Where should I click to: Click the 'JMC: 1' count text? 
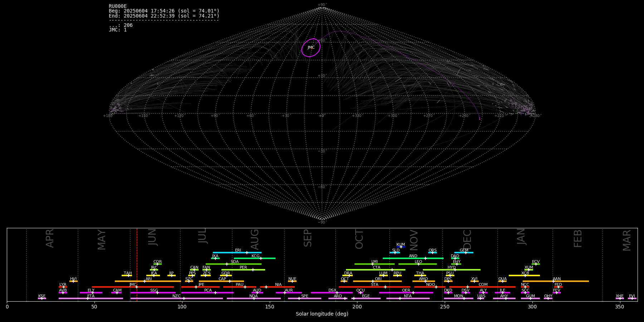pos(118,30)
